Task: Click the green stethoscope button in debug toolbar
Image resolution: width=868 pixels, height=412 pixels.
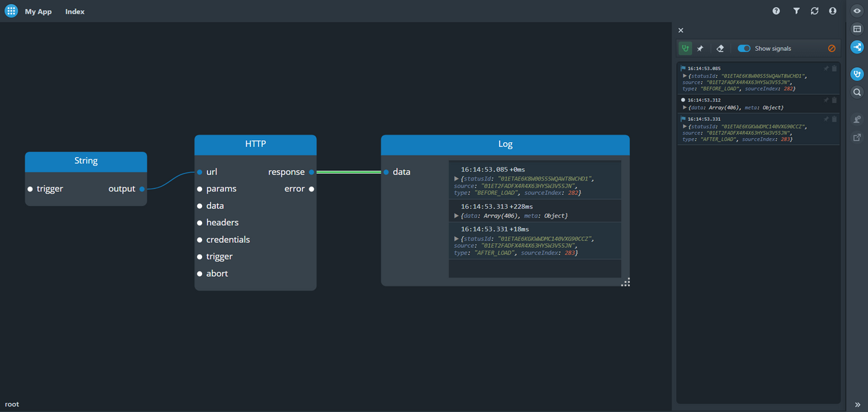Action: pyautogui.click(x=685, y=49)
